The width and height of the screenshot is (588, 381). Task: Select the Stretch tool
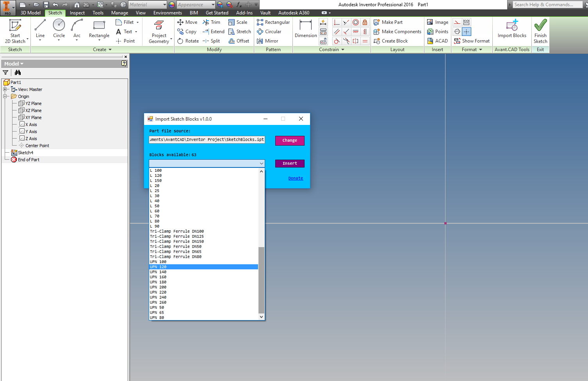(x=240, y=32)
